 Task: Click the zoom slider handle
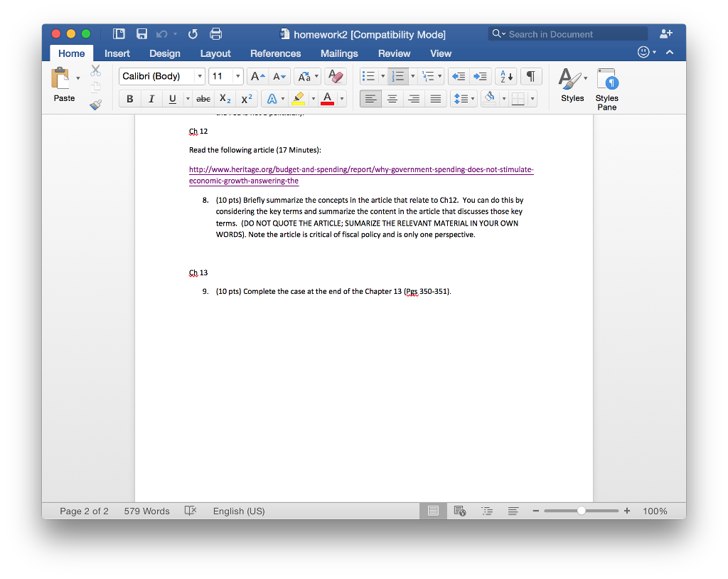point(582,511)
